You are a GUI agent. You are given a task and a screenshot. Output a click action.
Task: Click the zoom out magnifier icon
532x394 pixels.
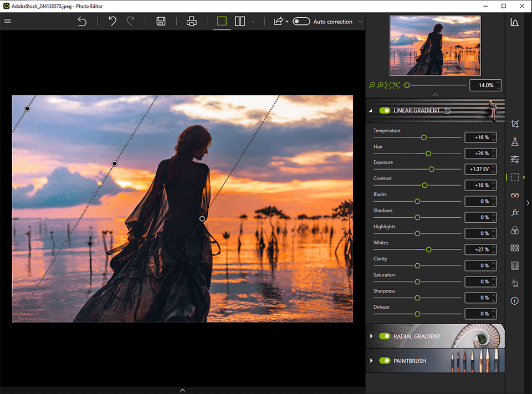tap(372, 85)
